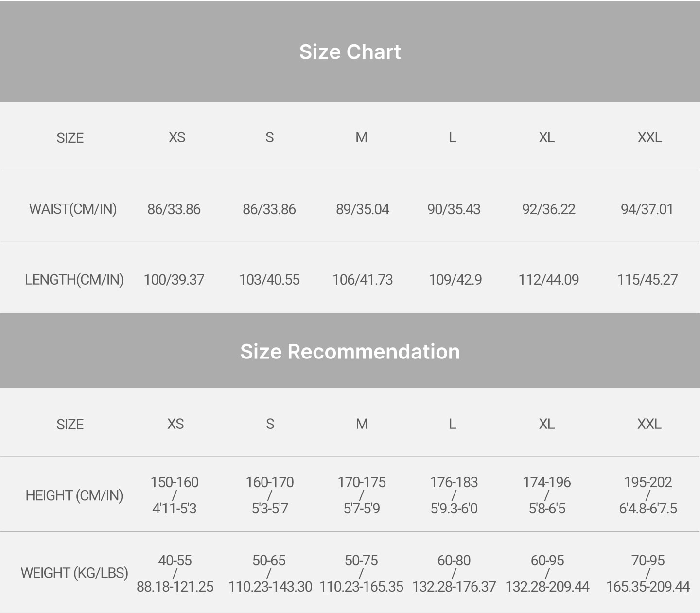Click the Size Recommendation heading
This screenshot has width=700, height=613.
pos(350,351)
